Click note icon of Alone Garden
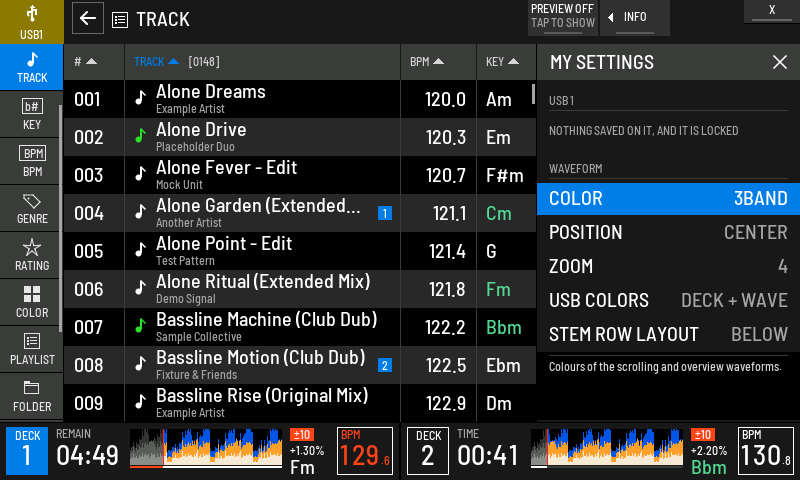The width and height of the screenshot is (800, 480). [x=140, y=212]
